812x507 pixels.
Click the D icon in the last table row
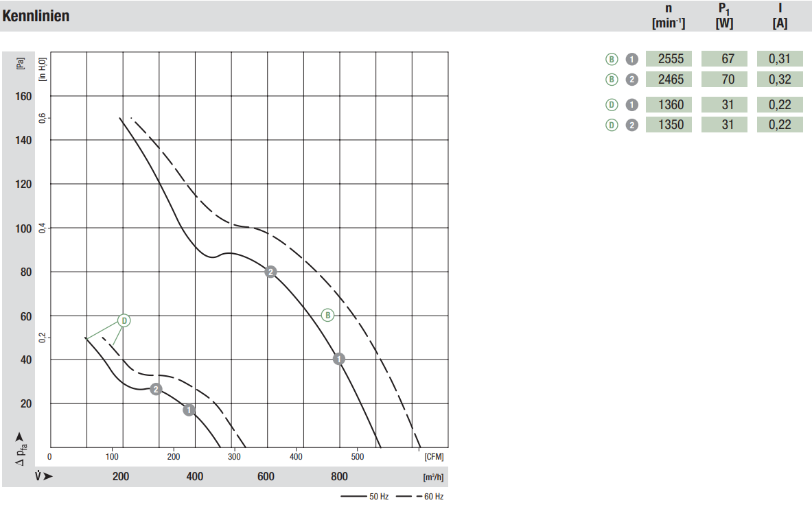(x=612, y=125)
